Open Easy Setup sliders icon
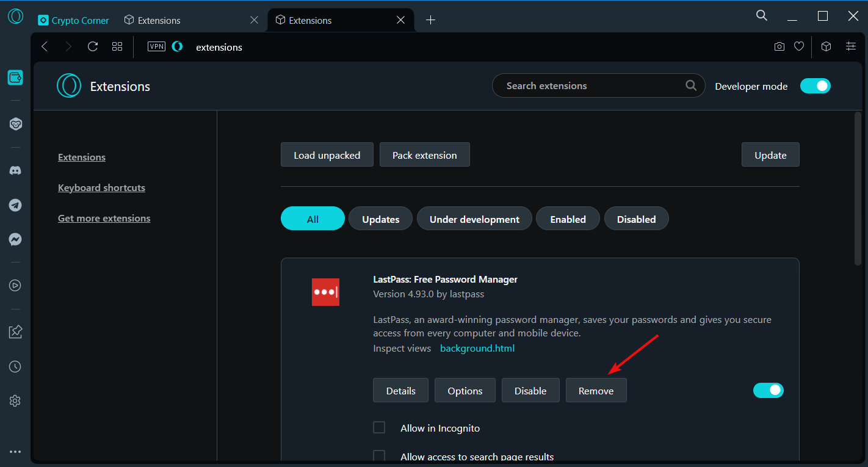The height and width of the screenshot is (467, 868). 851,46
